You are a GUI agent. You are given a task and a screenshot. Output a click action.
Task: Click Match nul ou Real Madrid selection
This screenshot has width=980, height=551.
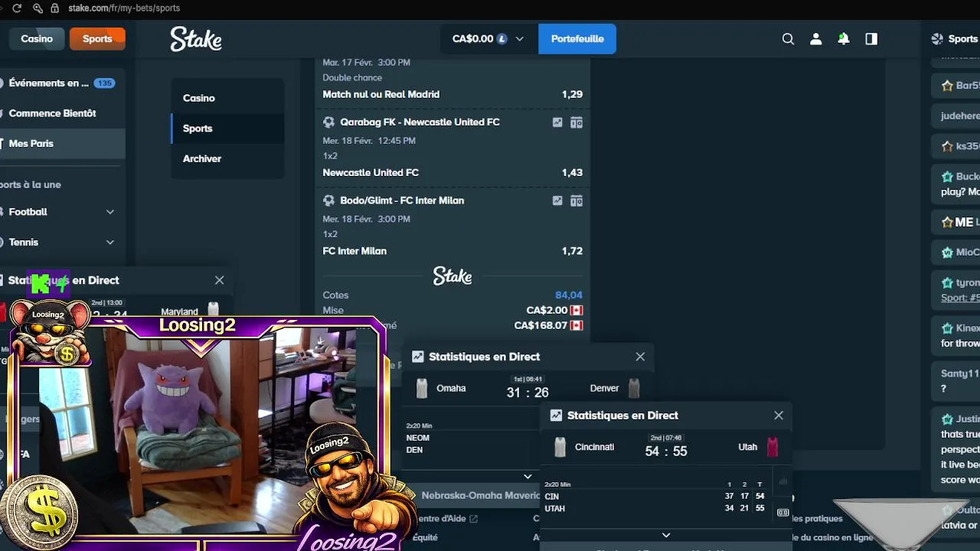point(381,95)
